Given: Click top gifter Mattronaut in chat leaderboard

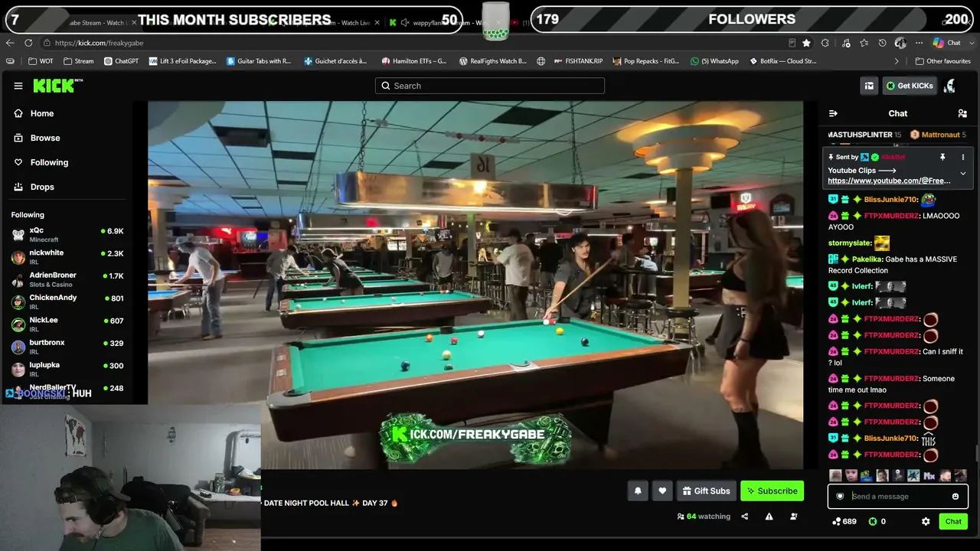Looking at the screenshot, I should (x=938, y=135).
